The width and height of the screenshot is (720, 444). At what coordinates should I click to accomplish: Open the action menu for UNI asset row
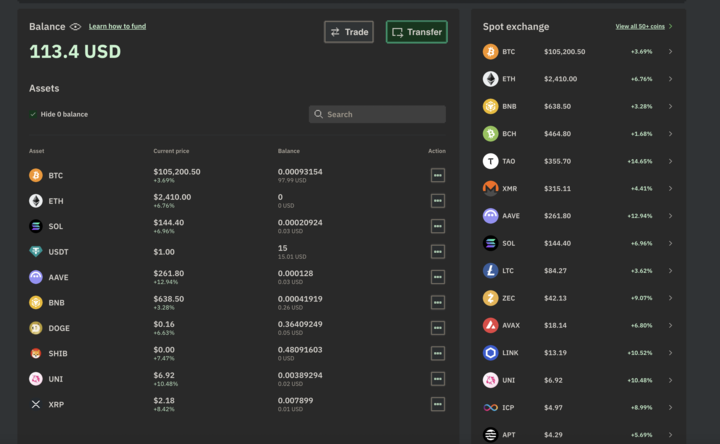[x=438, y=379]
